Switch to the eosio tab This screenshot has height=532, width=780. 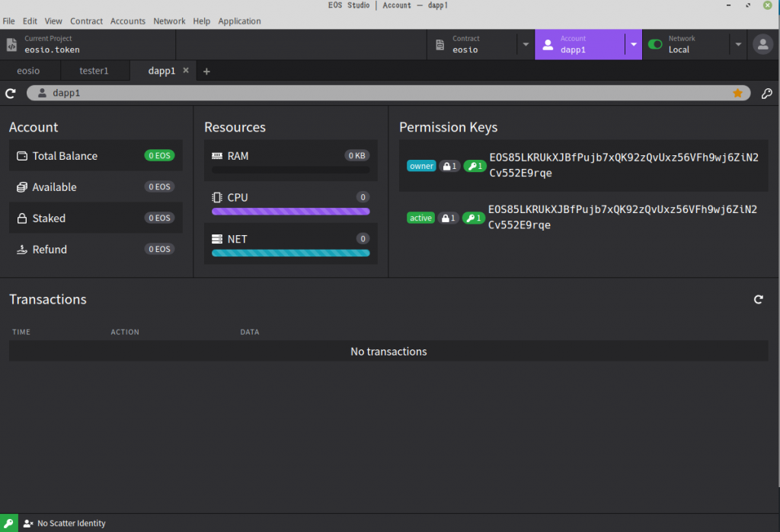click(28, 71)
